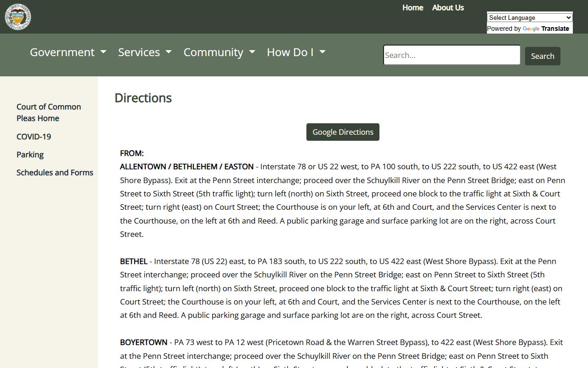Viewport: 588px width, 368px height.
Task: Click the ALLENTOWN / BETHLEHEM / EASTON heading
Action: pos(187,167)
